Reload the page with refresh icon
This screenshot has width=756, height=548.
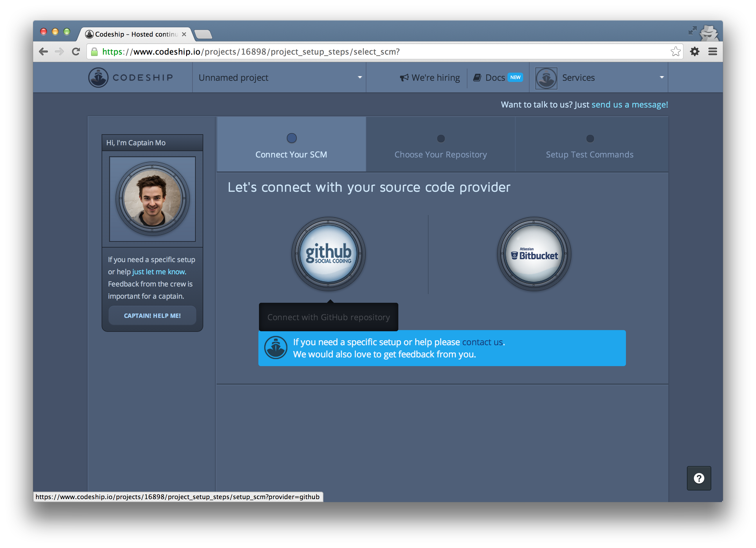76,51
